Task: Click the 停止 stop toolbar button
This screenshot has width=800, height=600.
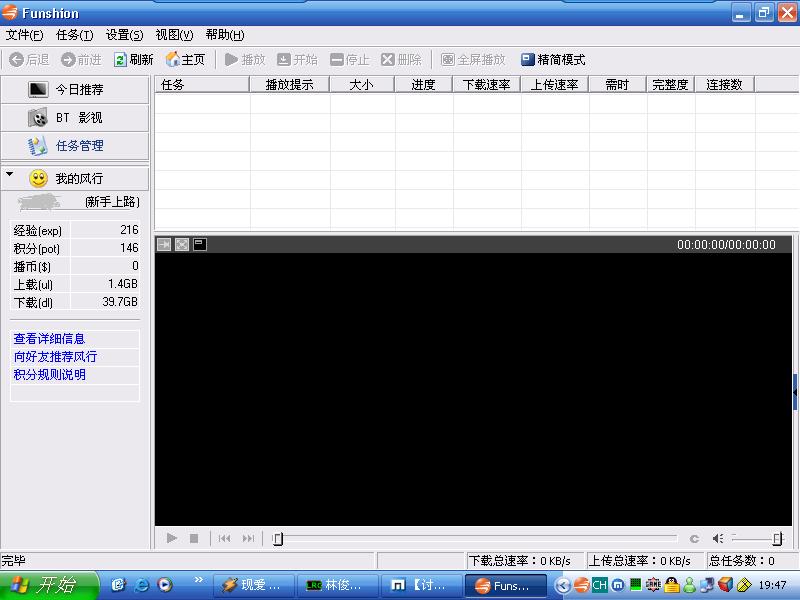Action: pyautogui.click(x=349, y=60)
